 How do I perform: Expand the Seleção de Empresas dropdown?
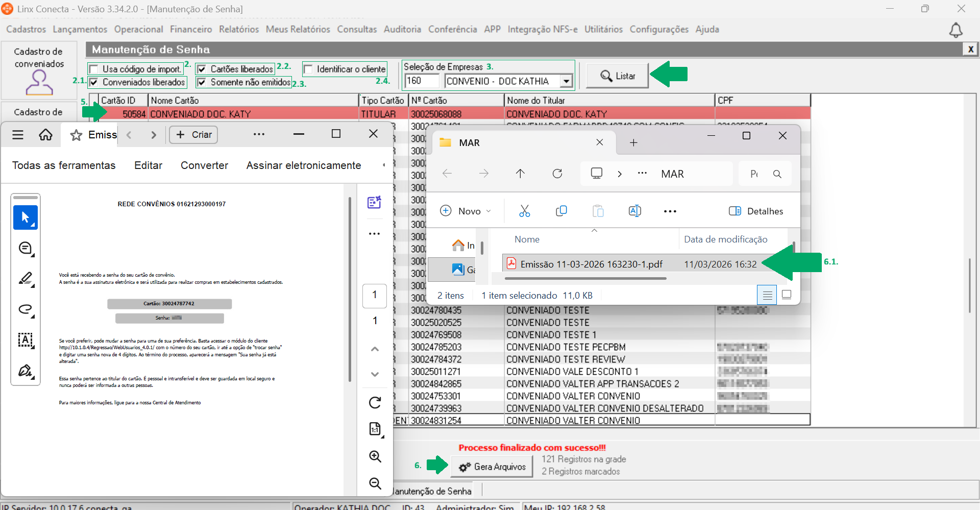(x=566, y=81)
